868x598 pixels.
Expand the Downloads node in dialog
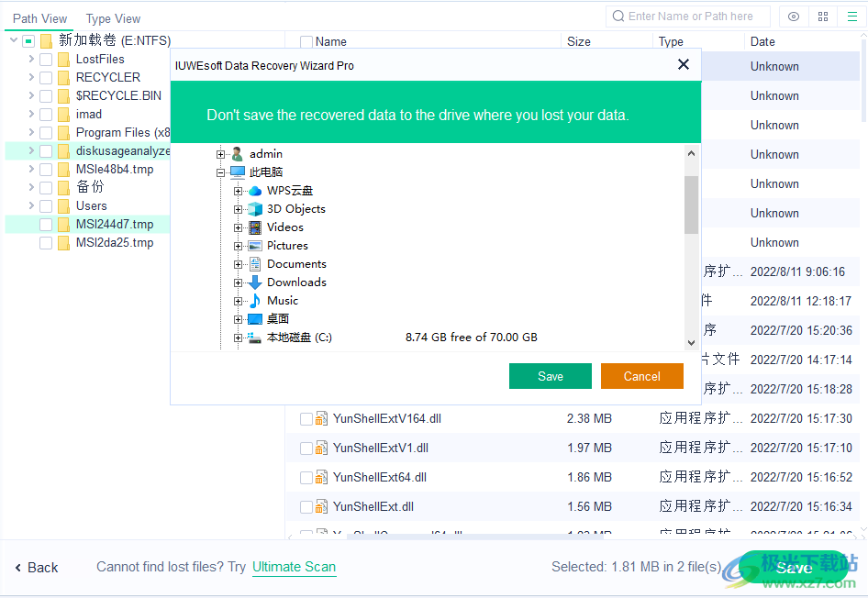tap(238, 282)
